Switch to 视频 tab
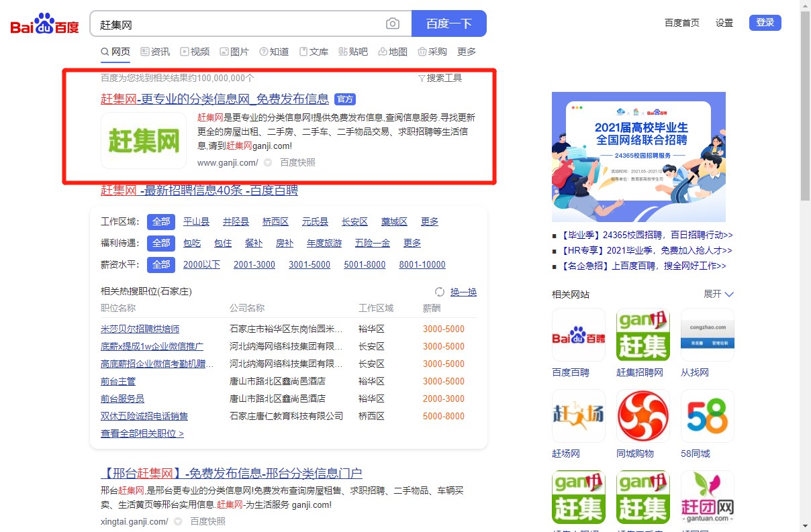Screen dimensions: 811x532 point(195,52)
